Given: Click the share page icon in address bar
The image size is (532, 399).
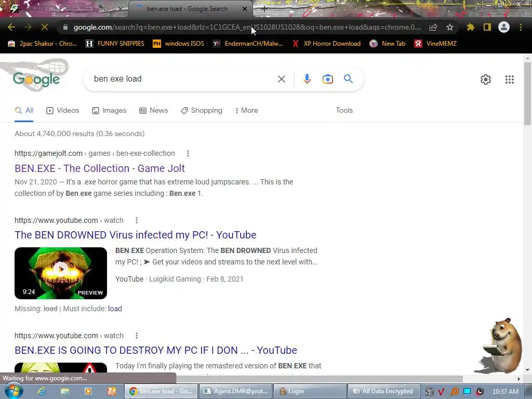Looking at the screenshot, I should pos(433,27).
